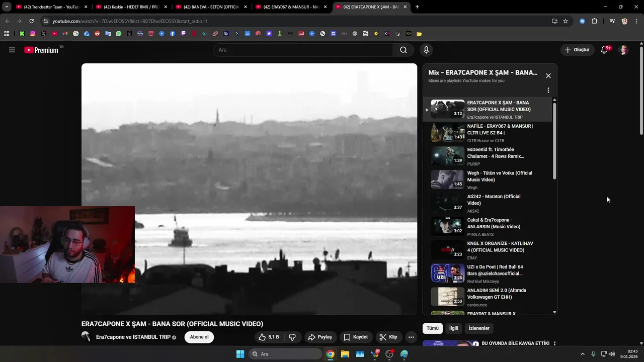Go back in browser history

[7, 21]
